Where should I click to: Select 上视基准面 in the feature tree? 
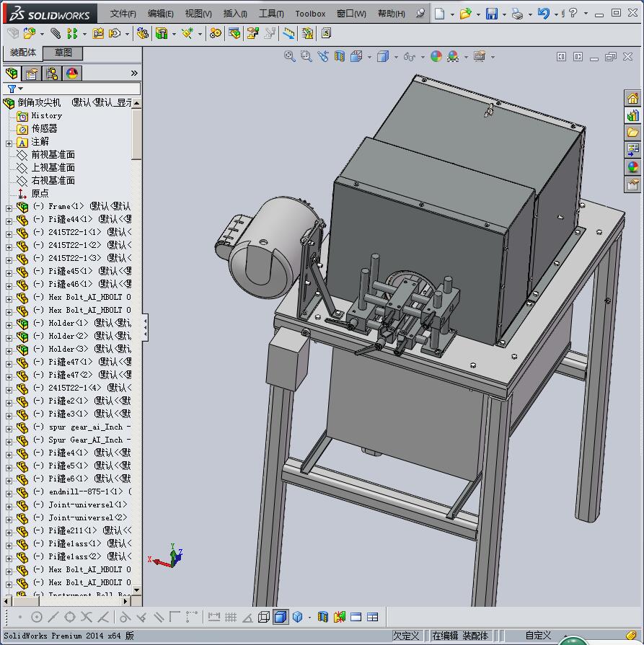53,167
